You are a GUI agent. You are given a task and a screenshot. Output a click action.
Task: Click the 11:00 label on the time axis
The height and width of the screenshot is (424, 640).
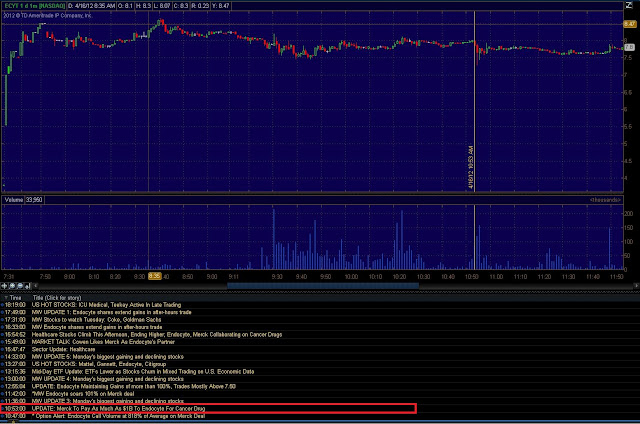tap(496, 277)
